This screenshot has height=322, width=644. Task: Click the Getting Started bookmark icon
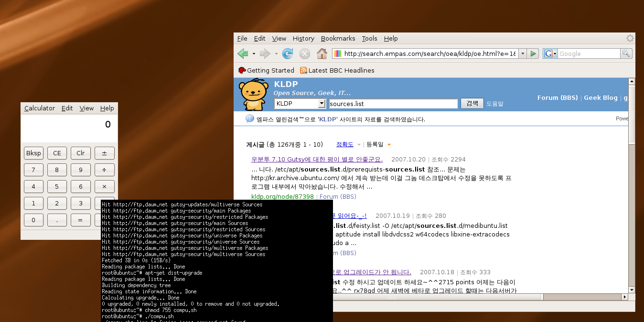coord(242,70)
